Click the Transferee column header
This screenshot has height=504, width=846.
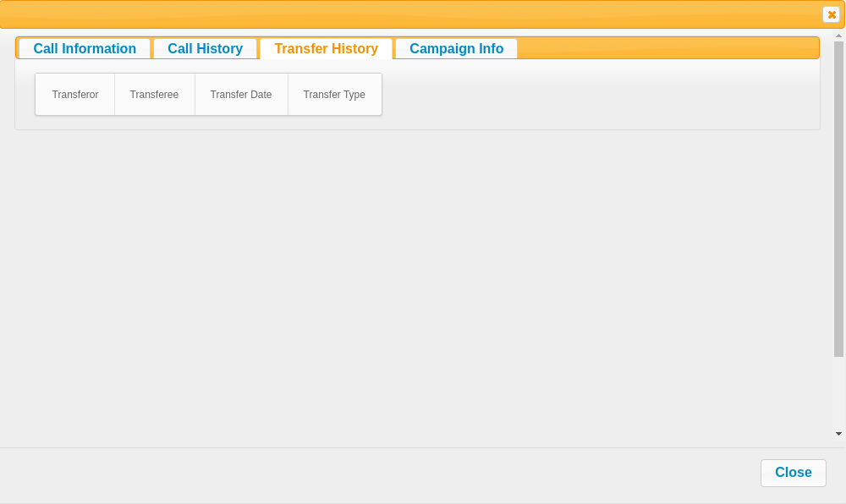pyautogui.click(x=154, y=95)
